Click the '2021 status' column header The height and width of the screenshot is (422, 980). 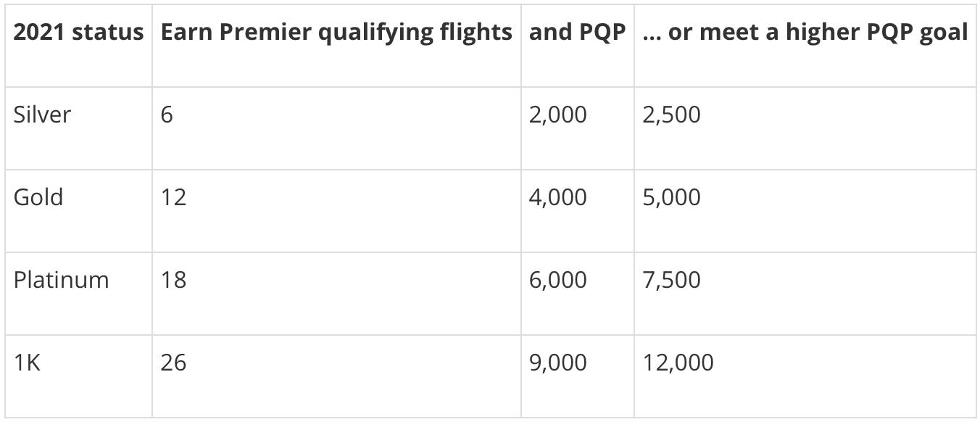point(78,33)
